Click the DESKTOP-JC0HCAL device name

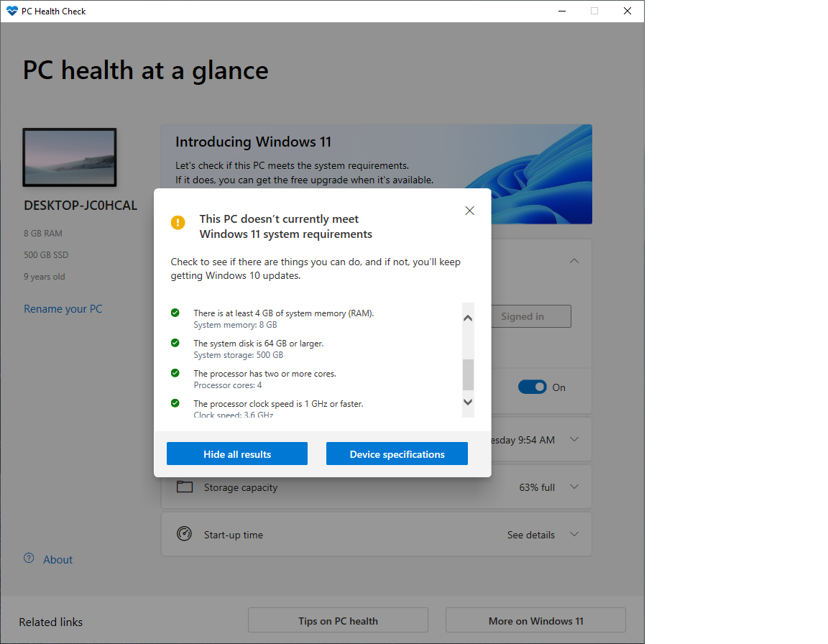tap(80, 206)
